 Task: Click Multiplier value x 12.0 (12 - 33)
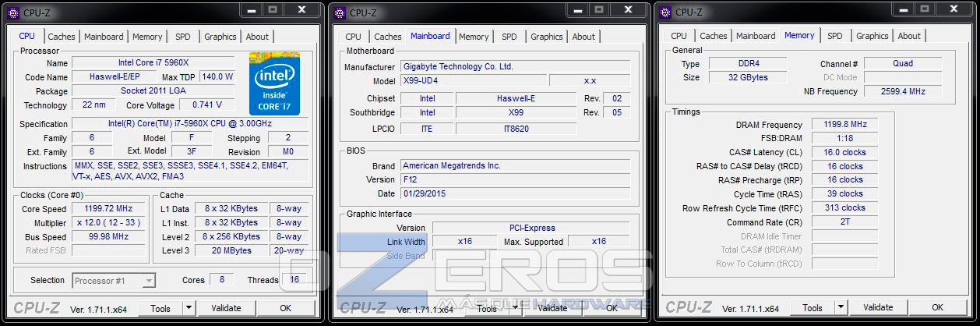tap(108, 223)
